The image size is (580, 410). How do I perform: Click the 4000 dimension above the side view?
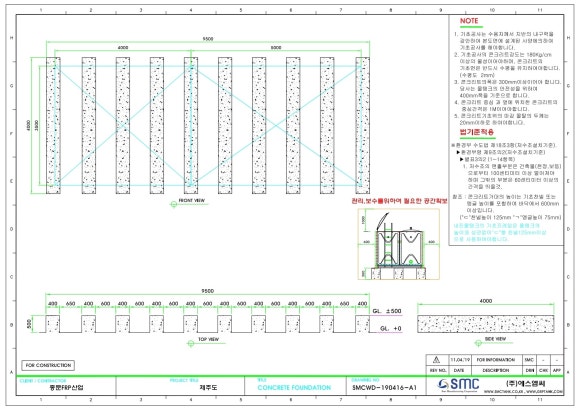click(486, 301)
